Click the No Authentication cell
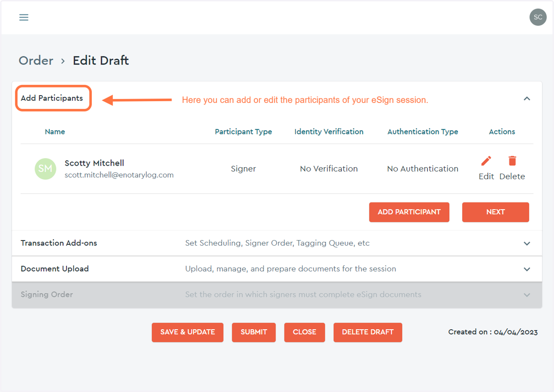This screenshot has height=392, width=554. coord(423,169)
